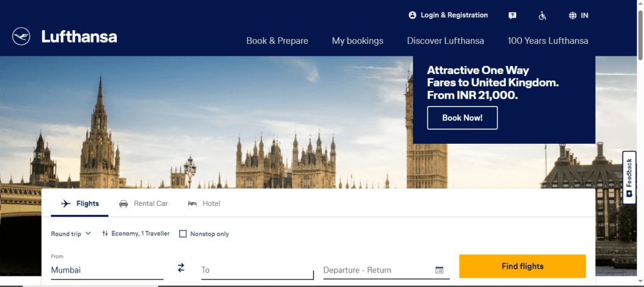
Task: Expand the Round trip dropdown
Action: point(70,234)
